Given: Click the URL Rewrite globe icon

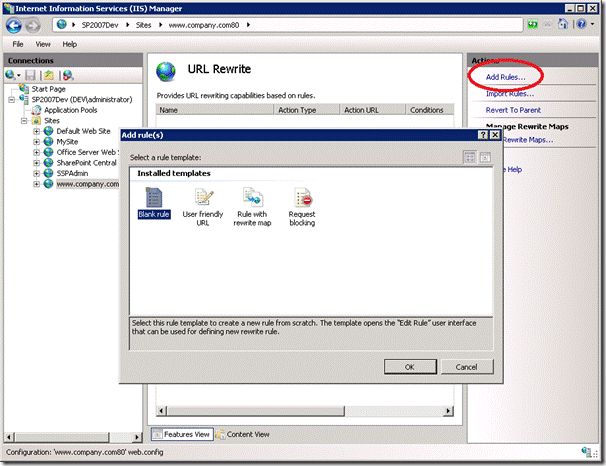Looking at the screenshot, I should [x=166, y=72].
